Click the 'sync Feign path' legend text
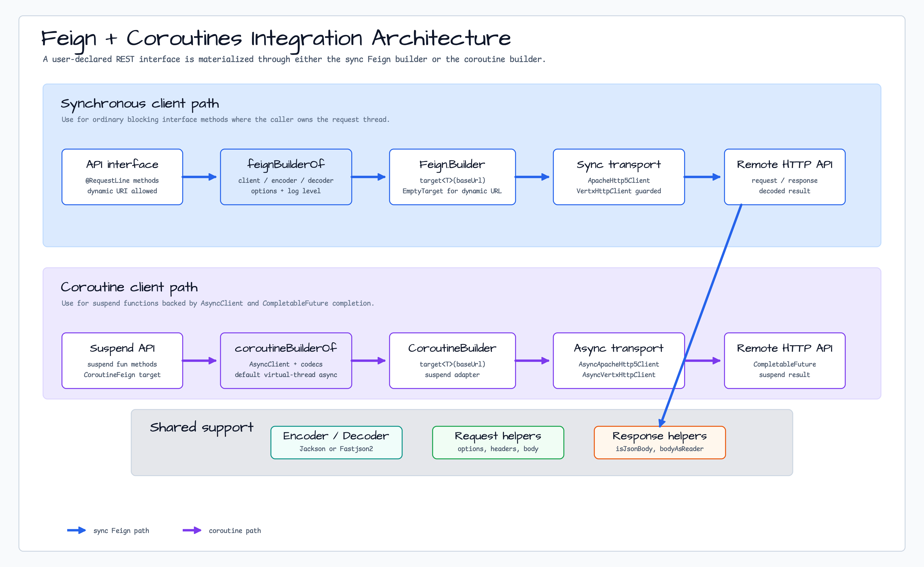 121,531
